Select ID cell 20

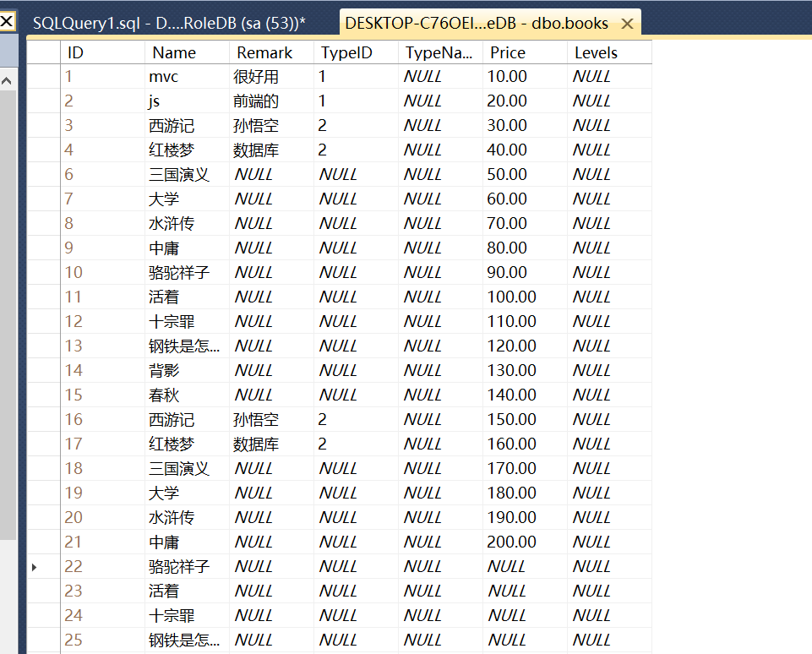pos(102,518)
